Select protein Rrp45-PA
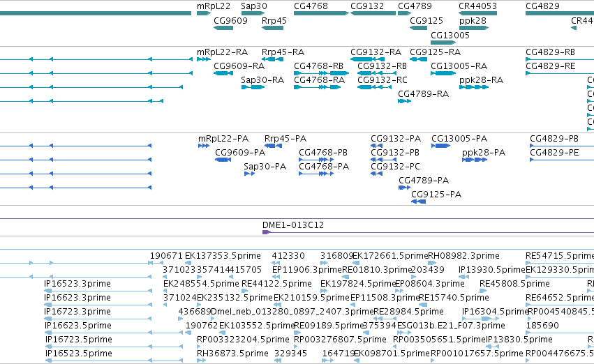Screen dimensions: 594x364 tap(273, 146)
